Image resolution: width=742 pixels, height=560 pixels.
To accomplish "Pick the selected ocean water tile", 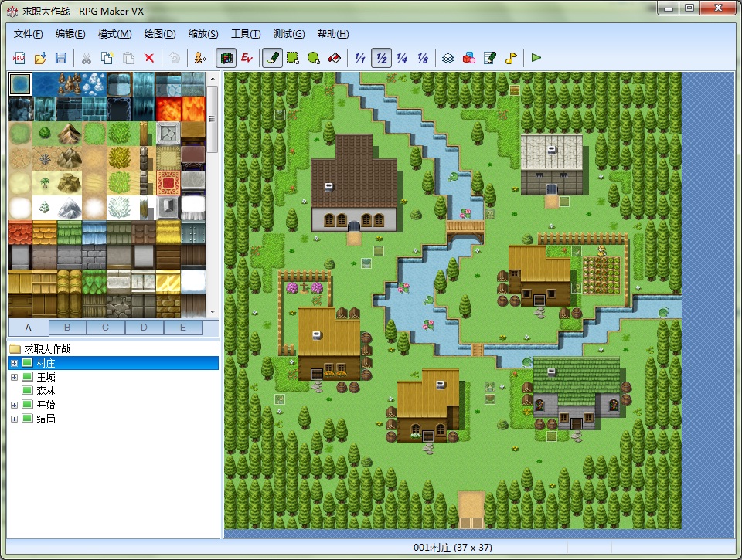I will point(20,84).
